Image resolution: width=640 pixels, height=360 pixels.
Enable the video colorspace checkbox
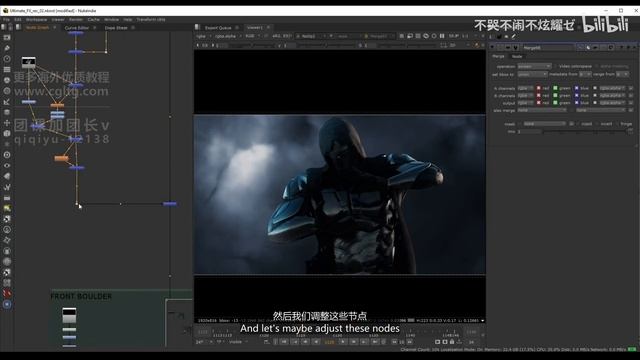pyautogui.click(x=556, y=66)
